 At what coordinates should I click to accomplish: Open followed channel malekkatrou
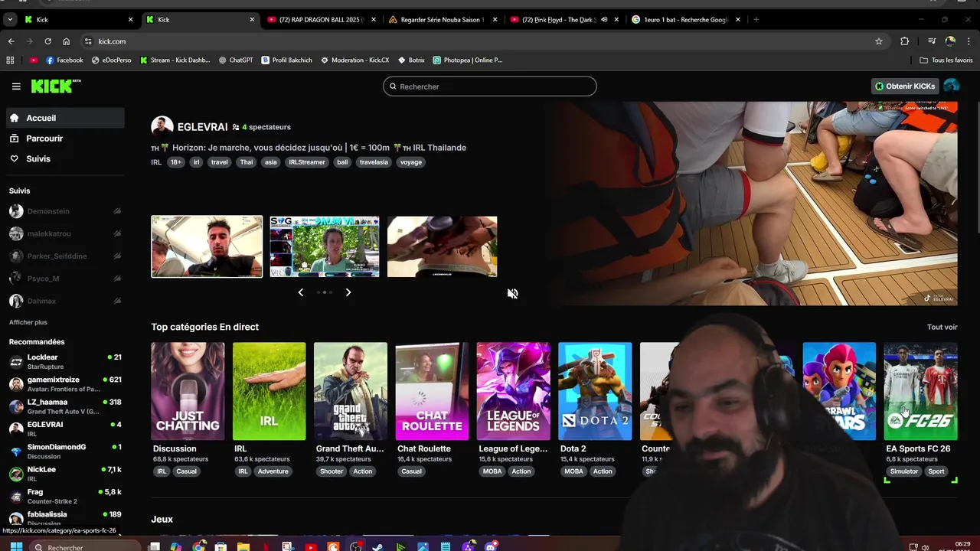65,233
